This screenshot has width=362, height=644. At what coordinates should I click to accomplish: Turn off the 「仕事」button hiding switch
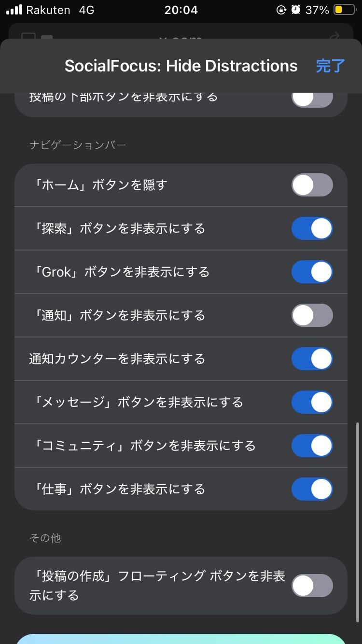(312, 489)
